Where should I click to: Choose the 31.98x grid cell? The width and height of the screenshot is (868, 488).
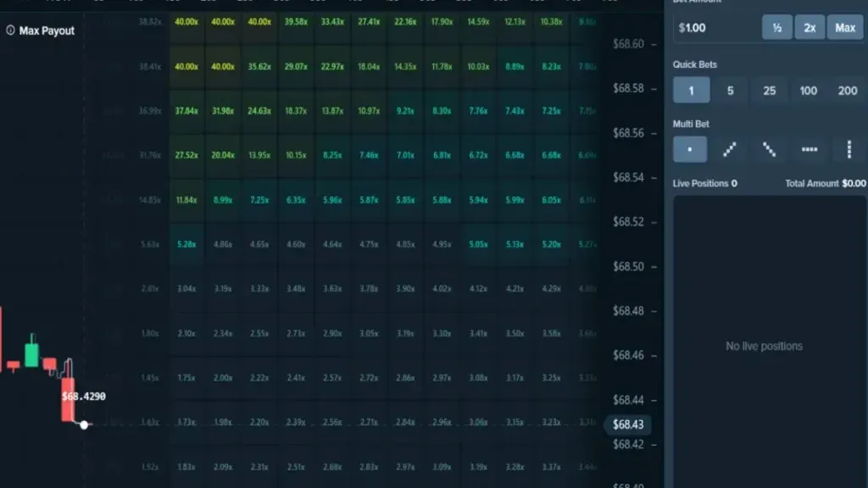click(x=223, y=111)
